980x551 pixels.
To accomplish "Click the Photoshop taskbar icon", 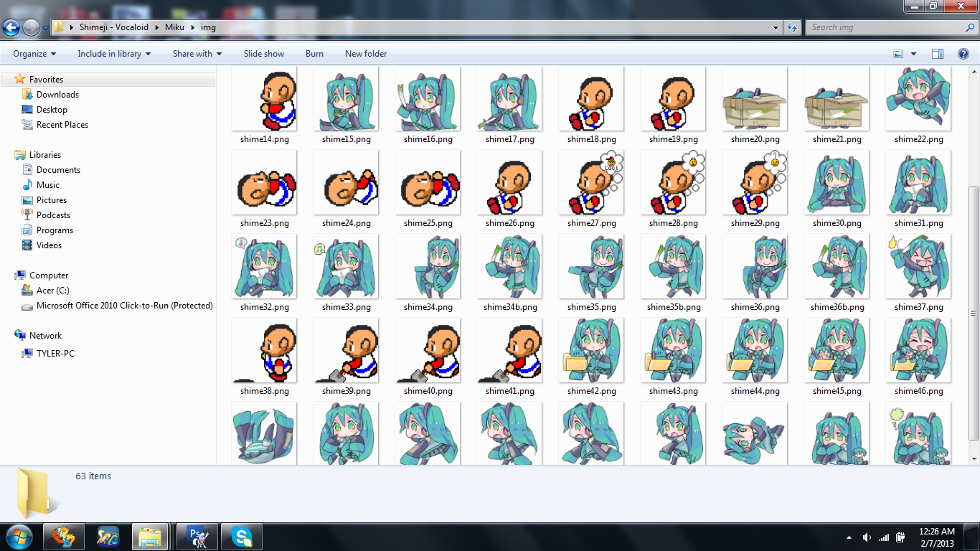I will [x=197, y=537].
